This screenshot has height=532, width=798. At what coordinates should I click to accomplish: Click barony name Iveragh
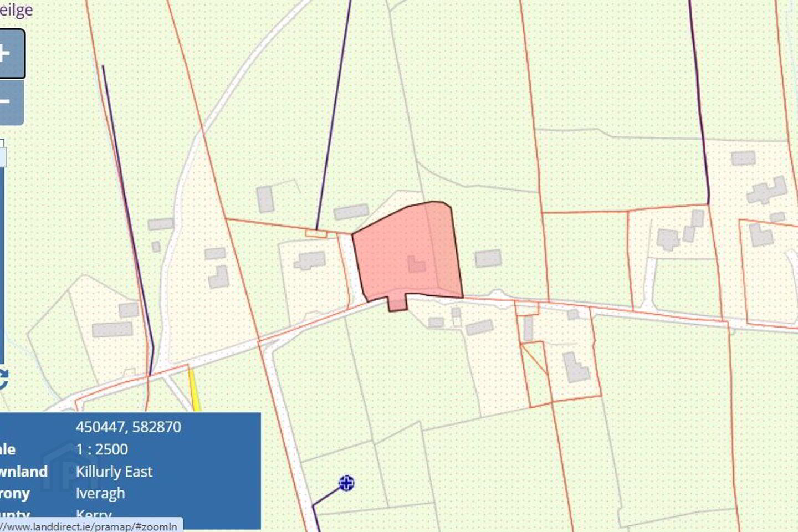[100, 493]
